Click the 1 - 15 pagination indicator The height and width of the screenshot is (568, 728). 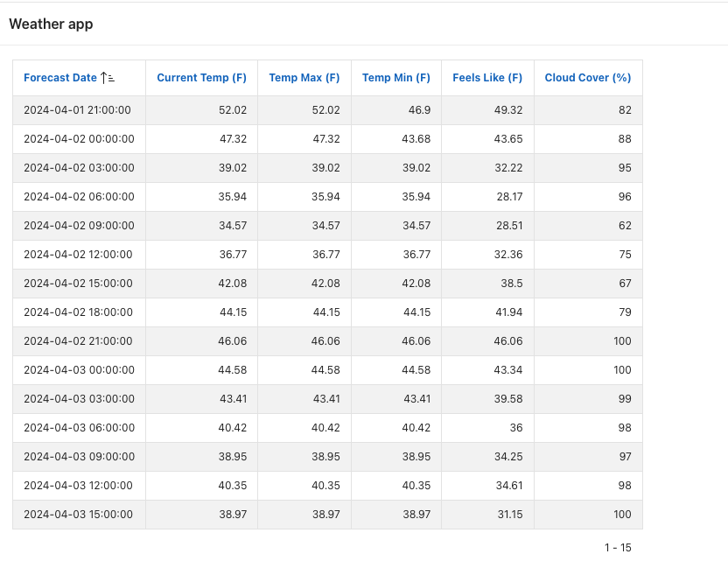pyautogui.click(x=617, y=548)
